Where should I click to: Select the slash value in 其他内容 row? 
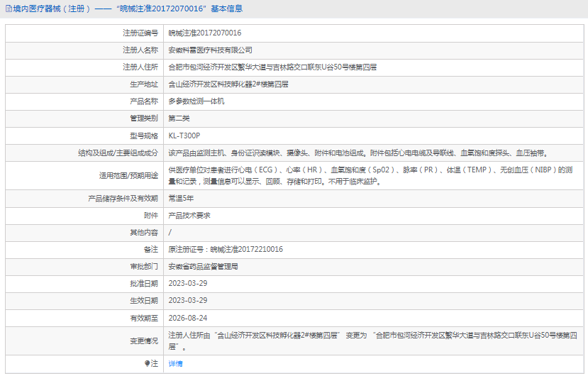[x=170, y=233]
